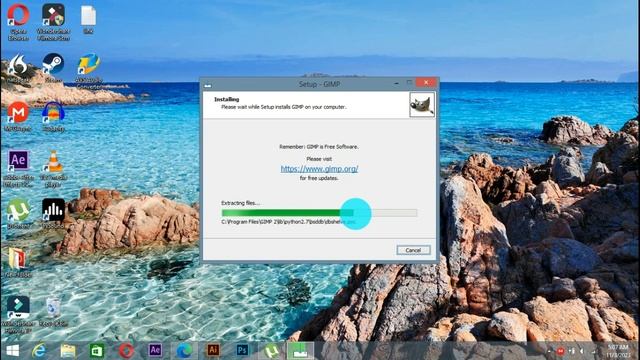640x360 pixels.
Task: Click the Cancel button in GIMP setup
Action: pyautogui.click(x=413, y=250)
